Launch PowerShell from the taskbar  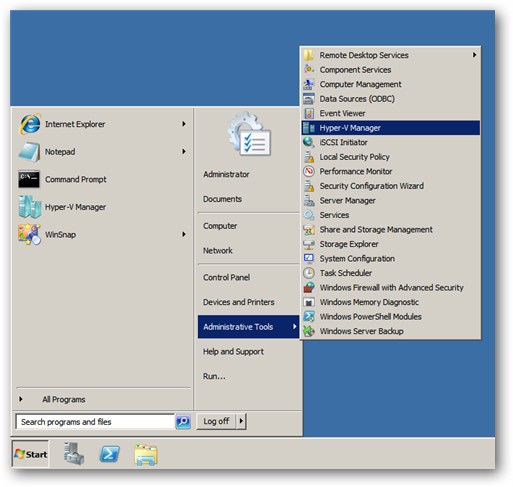(x=110, y=454)
